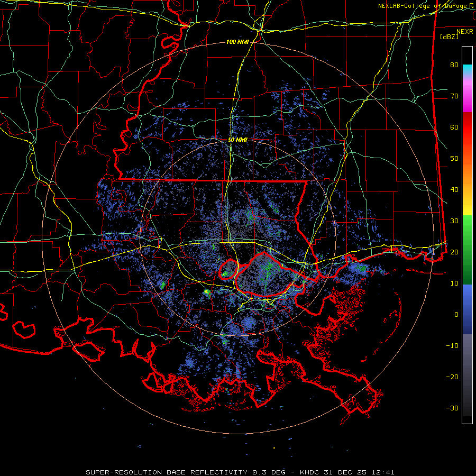Click the 30 value on color scale
This screenshot has height=476, width=476.
454,221
